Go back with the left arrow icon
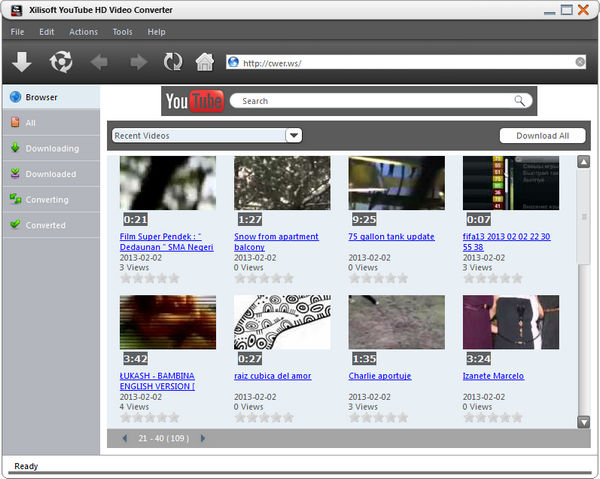 pyautogui.click(x=100, y=62)
